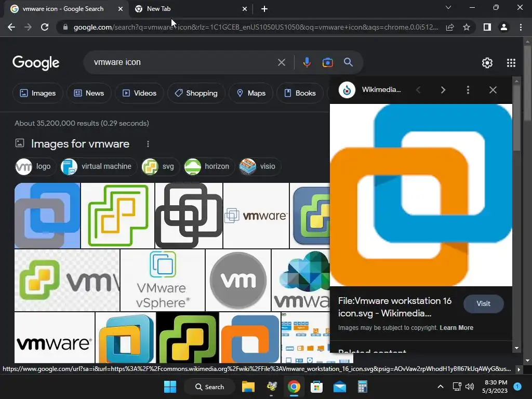Show next image in preview panel
The image size is (532, 399).
443,90
